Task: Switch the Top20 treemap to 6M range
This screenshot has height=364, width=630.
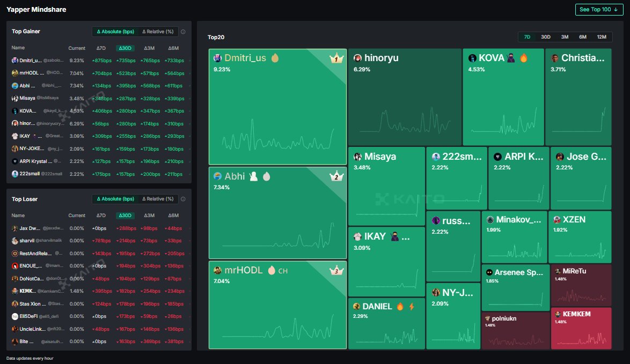Action: pyautogui.click(x=583, y=37)
